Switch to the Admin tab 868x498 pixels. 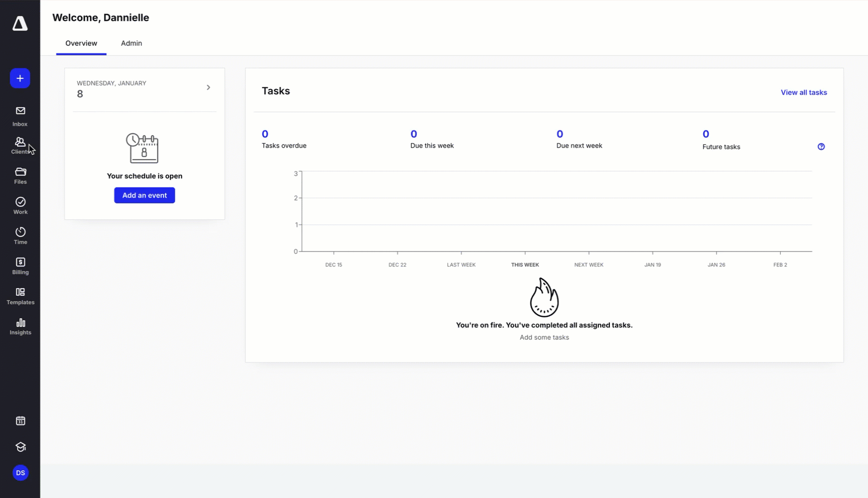(131, 43)
